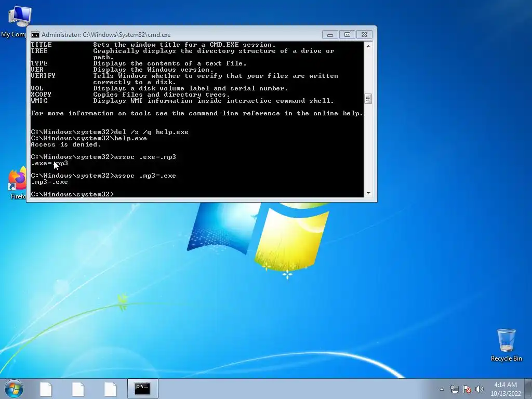
Task: Click the TYPE help entry
Action: (139, 63)
